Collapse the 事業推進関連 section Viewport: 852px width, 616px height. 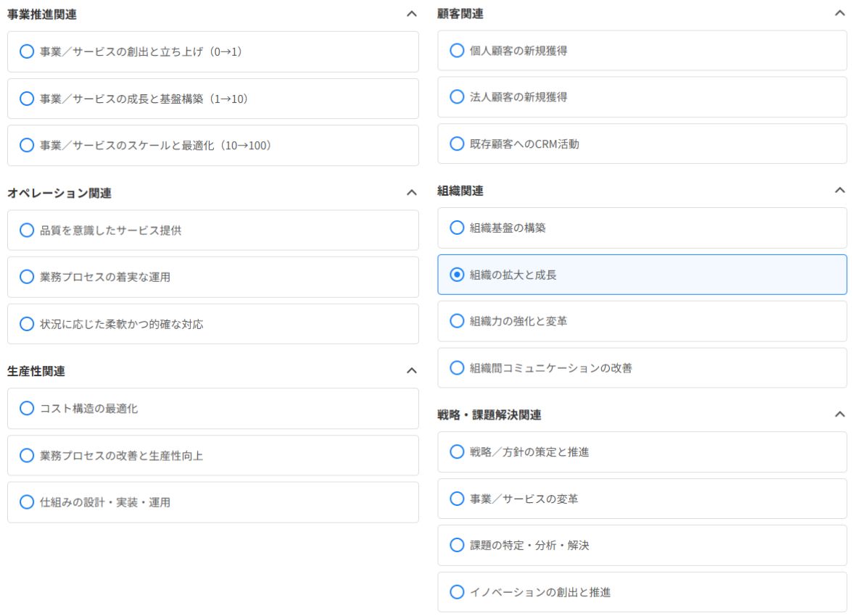pyautogui.click(x=413, y=13)
